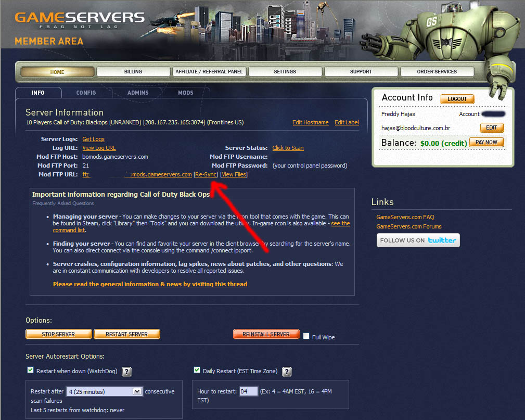Click '(your control panel password)' text
Screen dimensions: 525x420
(x=310, y=166)
